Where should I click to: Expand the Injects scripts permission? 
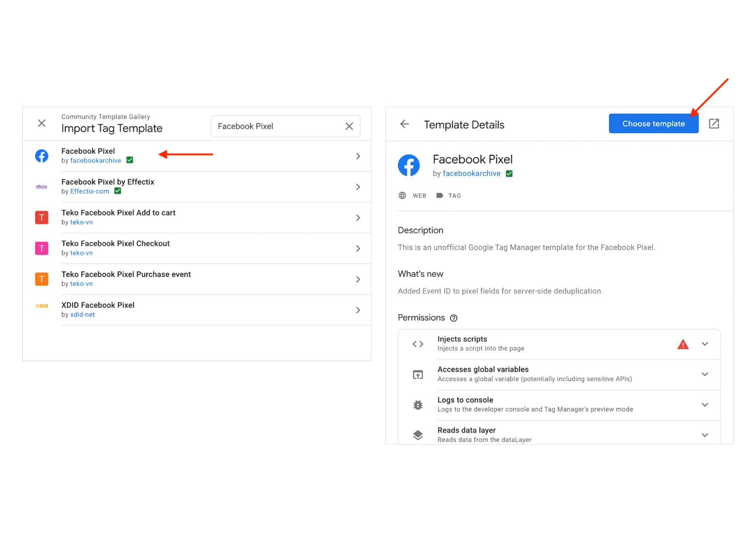[x=705, y=344]
